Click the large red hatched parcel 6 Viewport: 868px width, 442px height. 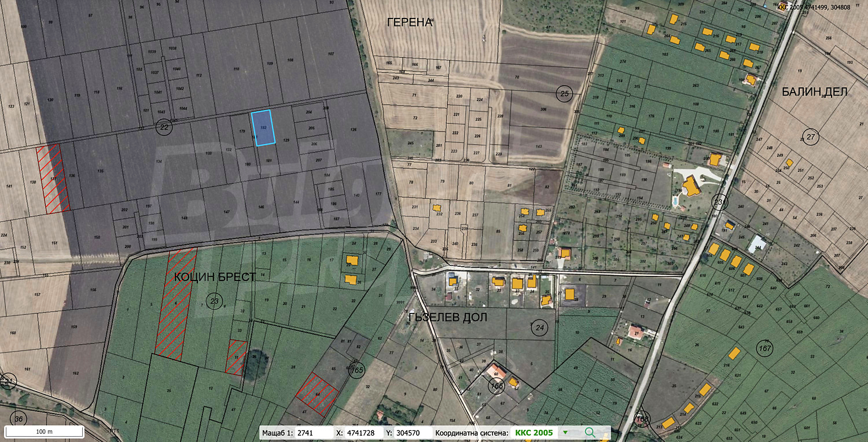[175, 304]
